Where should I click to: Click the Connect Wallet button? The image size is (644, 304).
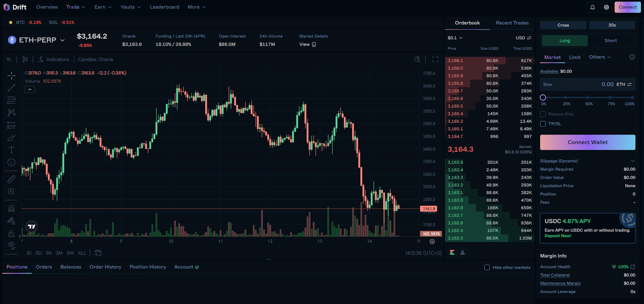pyautogui.click(x=587, y=142)
